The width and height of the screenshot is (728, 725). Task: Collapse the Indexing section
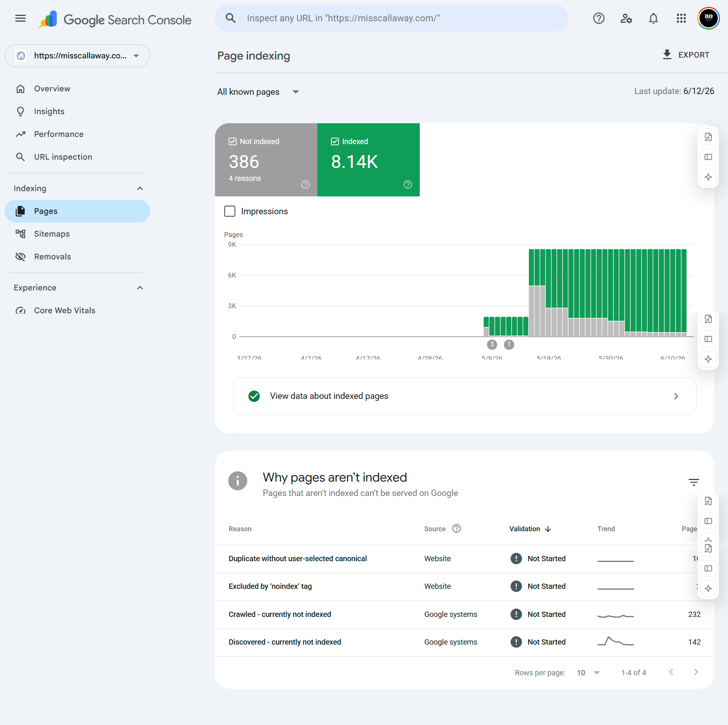(140, 188)
